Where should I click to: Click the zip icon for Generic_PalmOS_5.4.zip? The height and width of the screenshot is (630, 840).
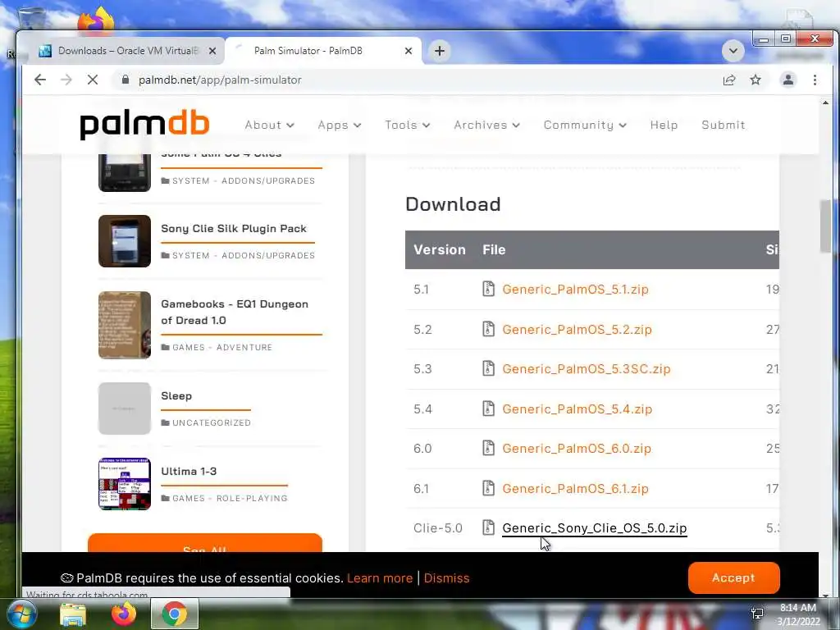(488, 409)
